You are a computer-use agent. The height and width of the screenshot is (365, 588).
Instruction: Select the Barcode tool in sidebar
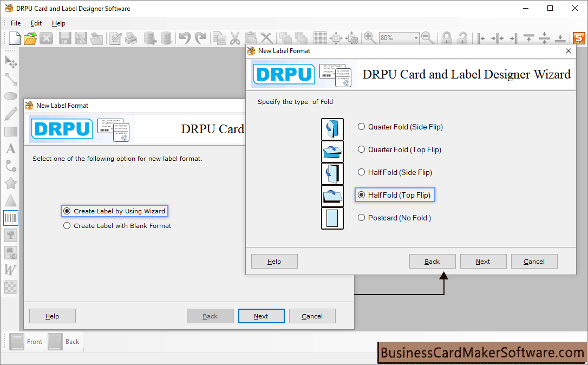10,218
